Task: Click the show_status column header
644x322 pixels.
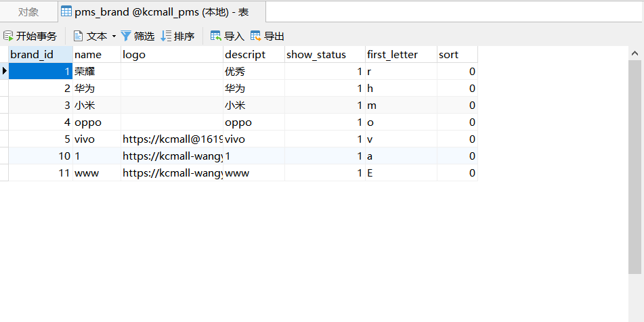Action: pos(325,55)
